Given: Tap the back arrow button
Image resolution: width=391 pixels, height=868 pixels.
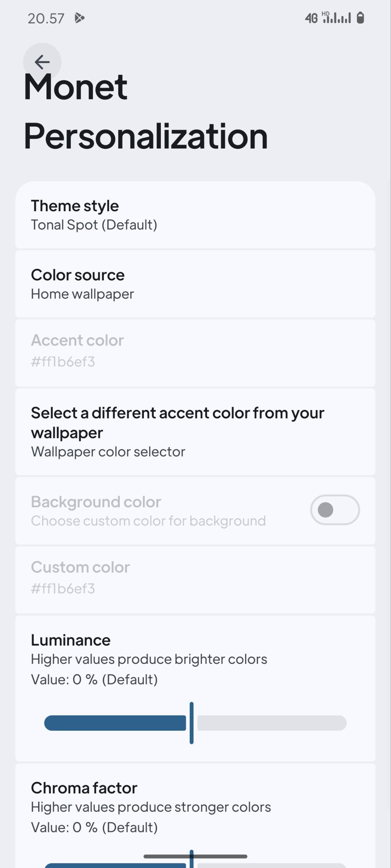Looking at the screenshot, I should [x=42, y=62].
